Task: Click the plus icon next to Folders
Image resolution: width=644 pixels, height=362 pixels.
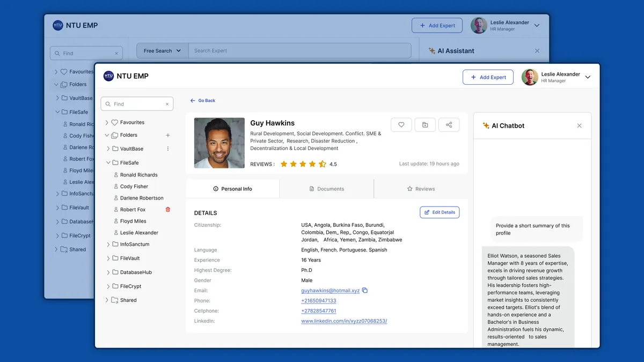Action: (x=168, y=135)
